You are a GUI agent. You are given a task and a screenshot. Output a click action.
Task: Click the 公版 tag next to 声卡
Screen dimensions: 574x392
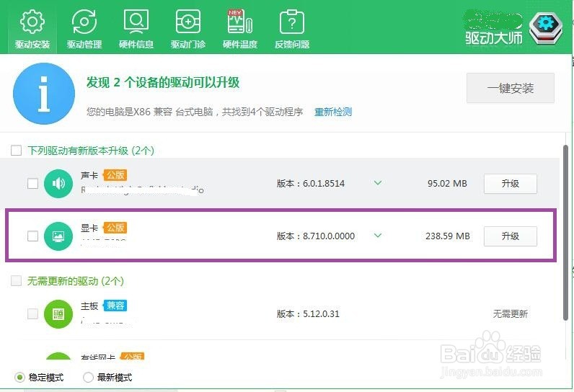click(115, 175)
